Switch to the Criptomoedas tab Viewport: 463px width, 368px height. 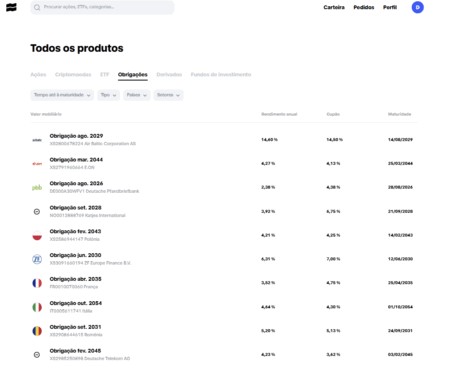tap(73, 74)
